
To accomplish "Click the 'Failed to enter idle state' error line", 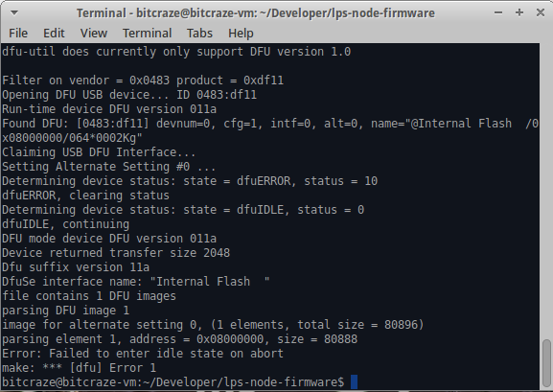I will 143,354.
